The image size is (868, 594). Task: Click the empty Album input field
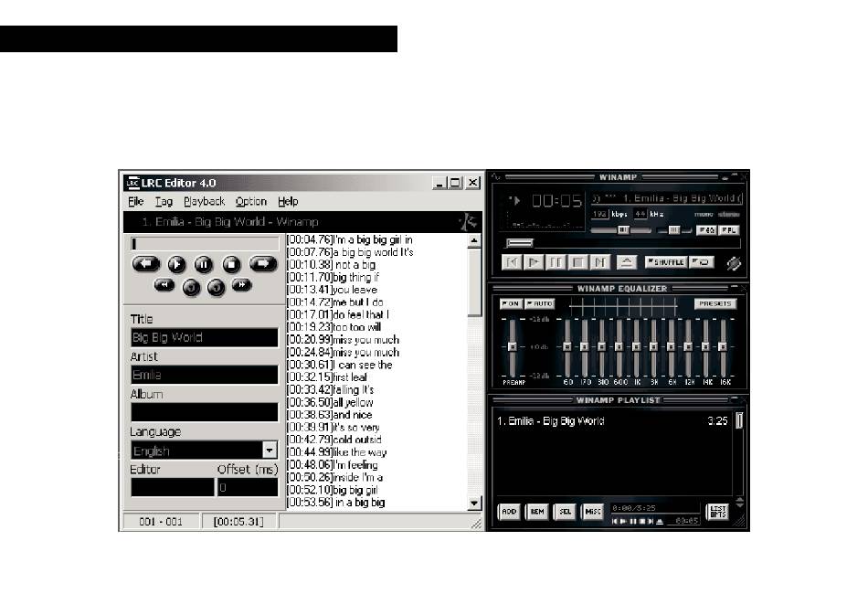click(205, 412)
